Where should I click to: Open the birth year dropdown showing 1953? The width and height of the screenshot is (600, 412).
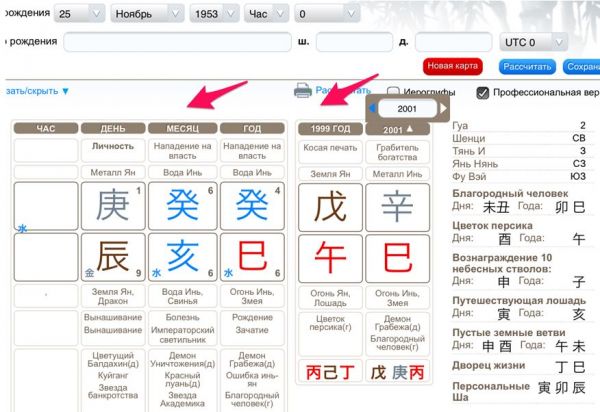(212, 14)
